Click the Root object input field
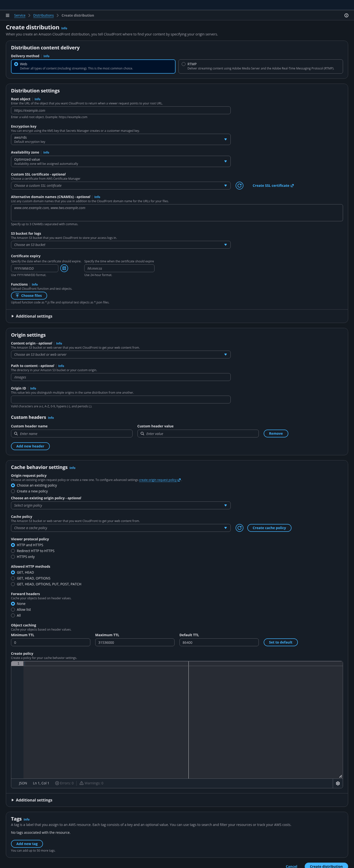 click(120, 111)
